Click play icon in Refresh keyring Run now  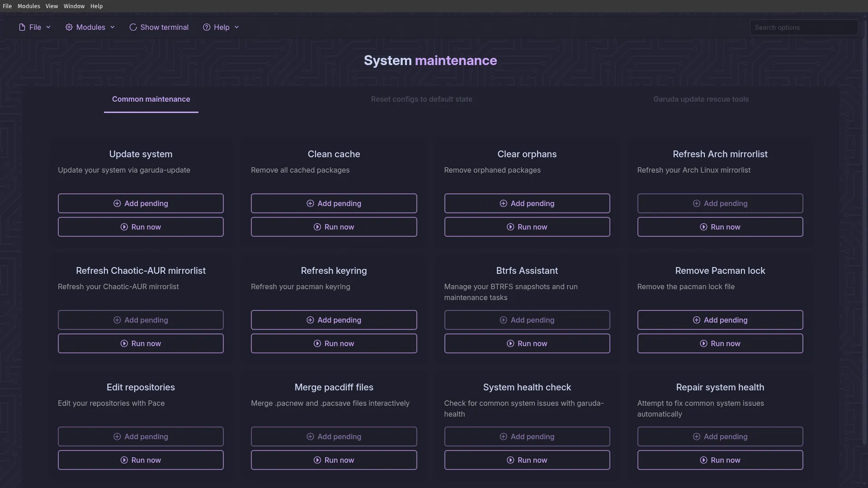(317, 343)
